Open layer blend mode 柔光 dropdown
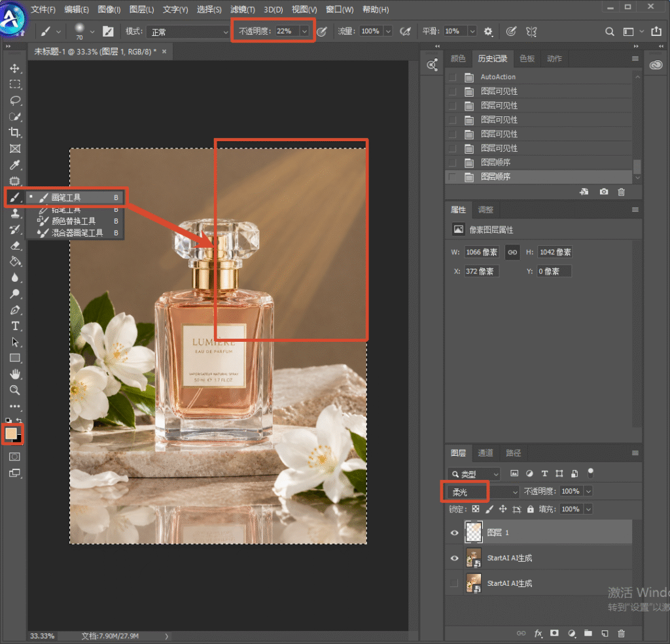670x644 pixels. pyautogui.click(x=484, y=492)
